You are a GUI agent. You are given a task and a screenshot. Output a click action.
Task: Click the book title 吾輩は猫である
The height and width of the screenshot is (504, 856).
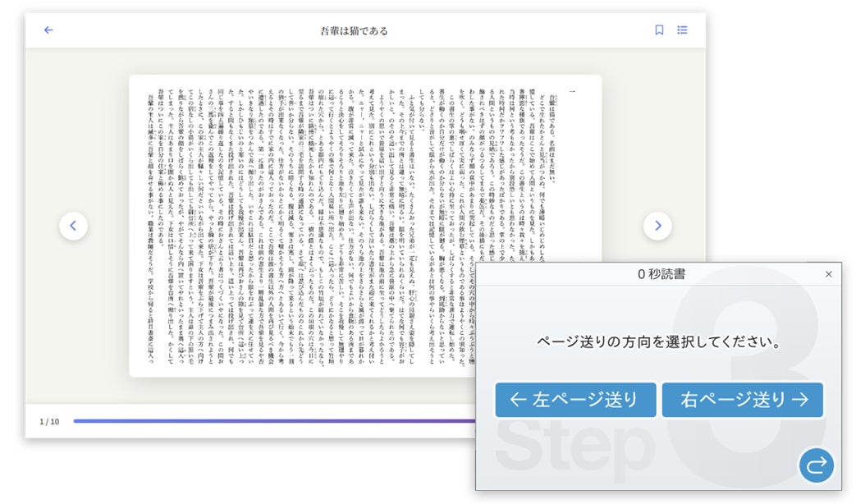tap(354, 30)
